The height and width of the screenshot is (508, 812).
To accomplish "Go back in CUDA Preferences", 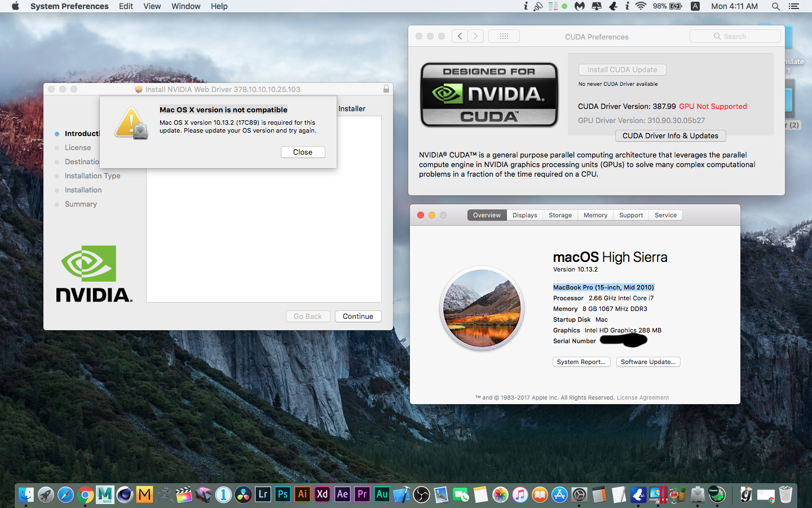I will click(x=460, y=36).
